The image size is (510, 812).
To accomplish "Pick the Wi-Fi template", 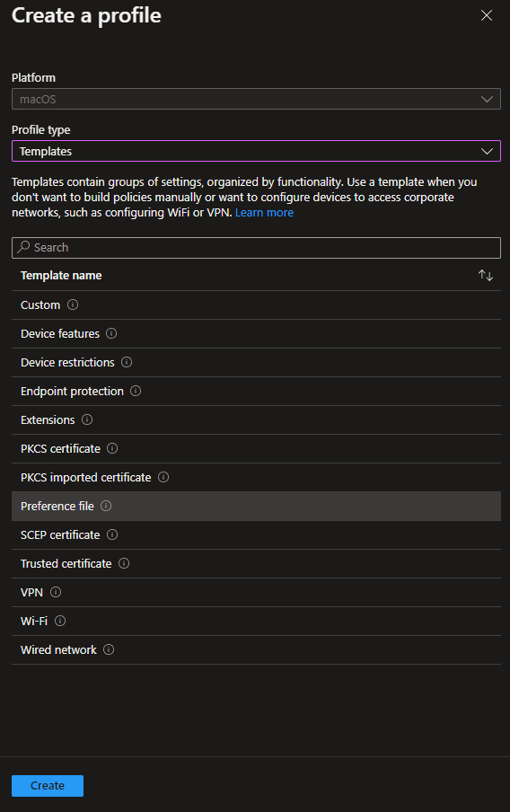I will coord(256,622).
